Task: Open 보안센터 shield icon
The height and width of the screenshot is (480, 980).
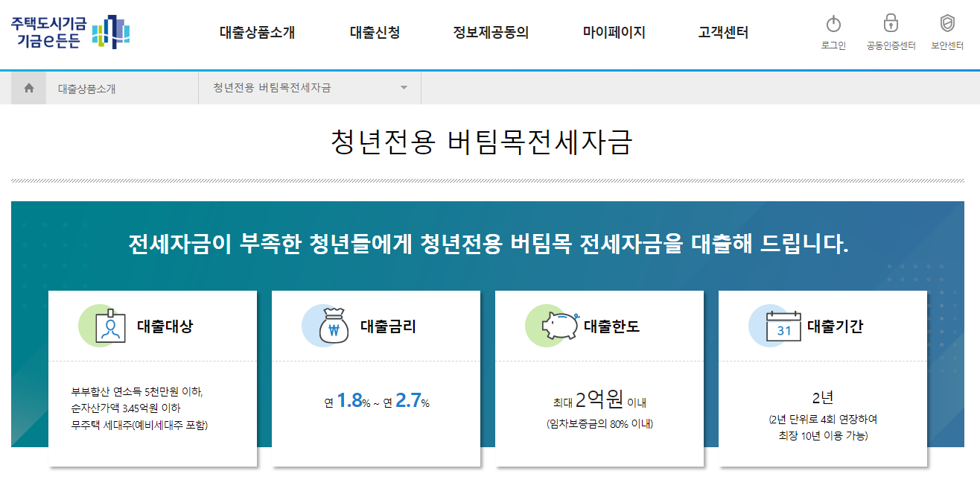Action: (x=947, y=23)
